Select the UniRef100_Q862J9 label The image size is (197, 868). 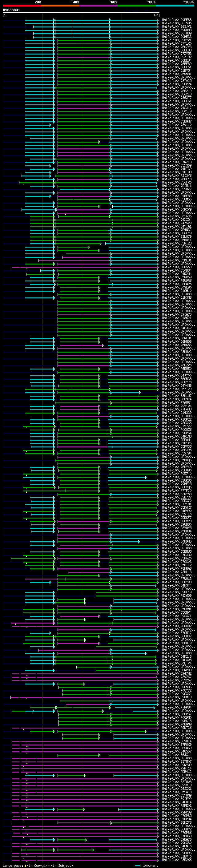pyautogui.click(x=177, y=91)
